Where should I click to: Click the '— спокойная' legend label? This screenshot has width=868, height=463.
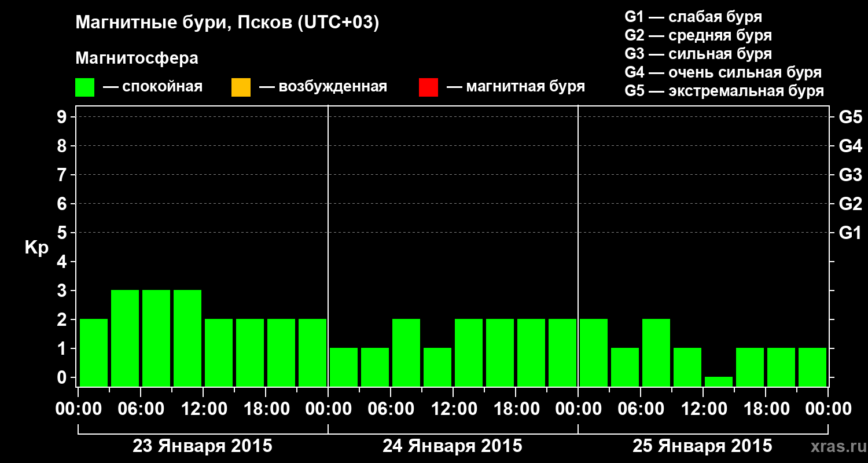point(153,87)
